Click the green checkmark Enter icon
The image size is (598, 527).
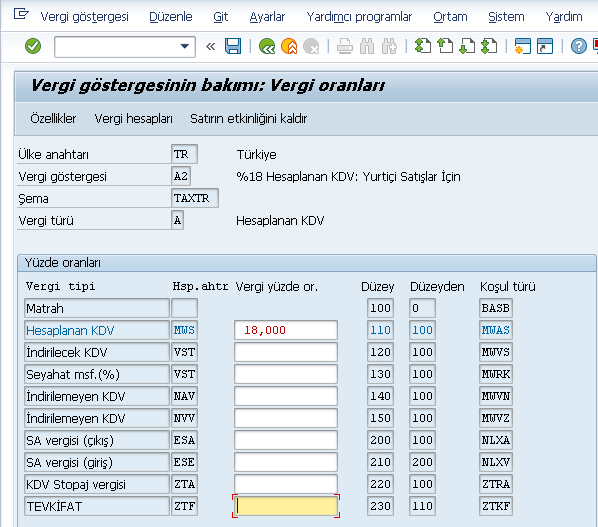[x=33, y=46]
